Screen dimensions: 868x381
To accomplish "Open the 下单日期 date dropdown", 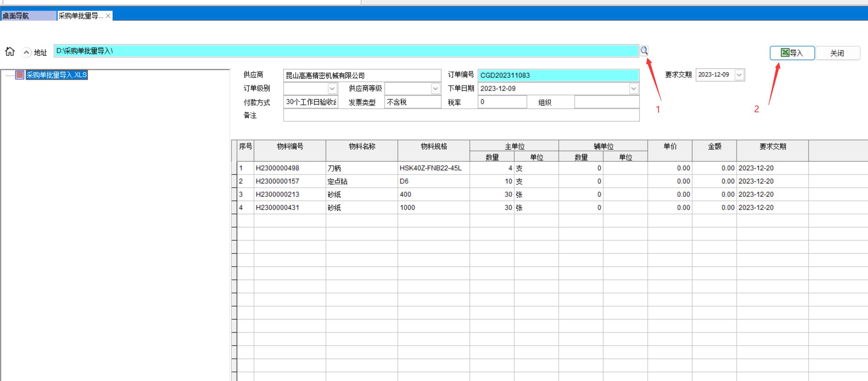I will coord(634,88).
